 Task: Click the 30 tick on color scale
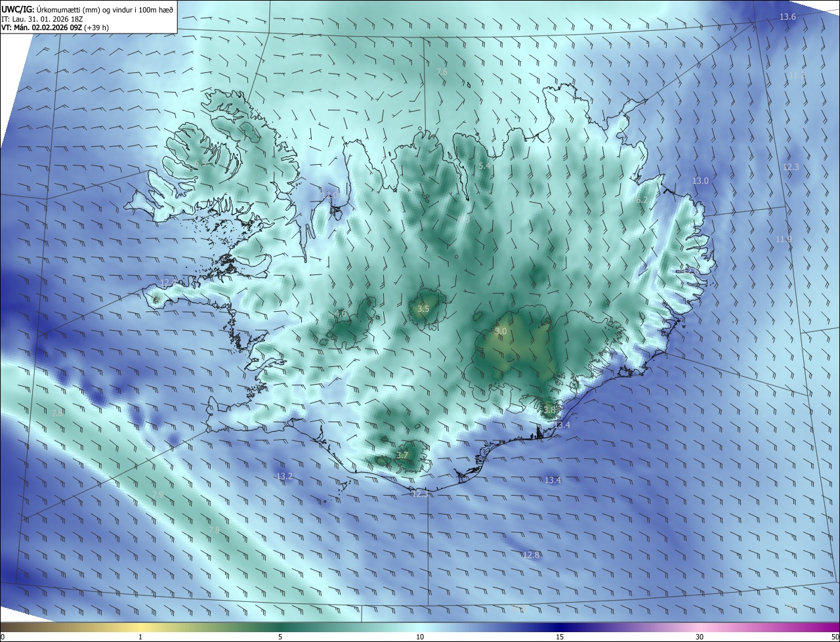[700, 637]
